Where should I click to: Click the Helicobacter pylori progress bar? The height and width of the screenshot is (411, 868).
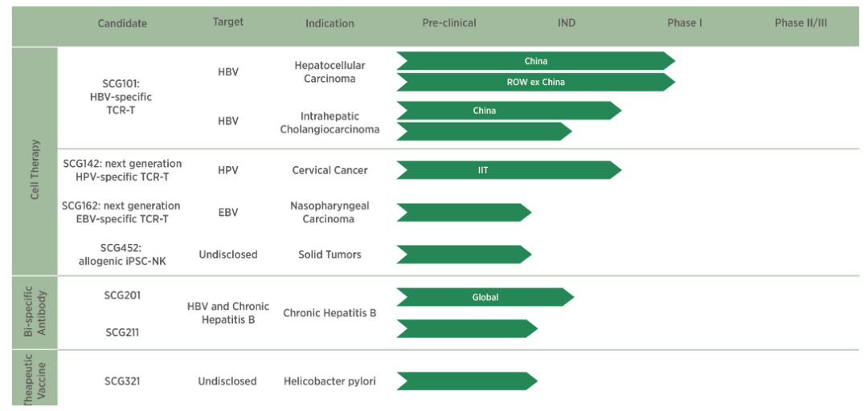tap(466, 381)
